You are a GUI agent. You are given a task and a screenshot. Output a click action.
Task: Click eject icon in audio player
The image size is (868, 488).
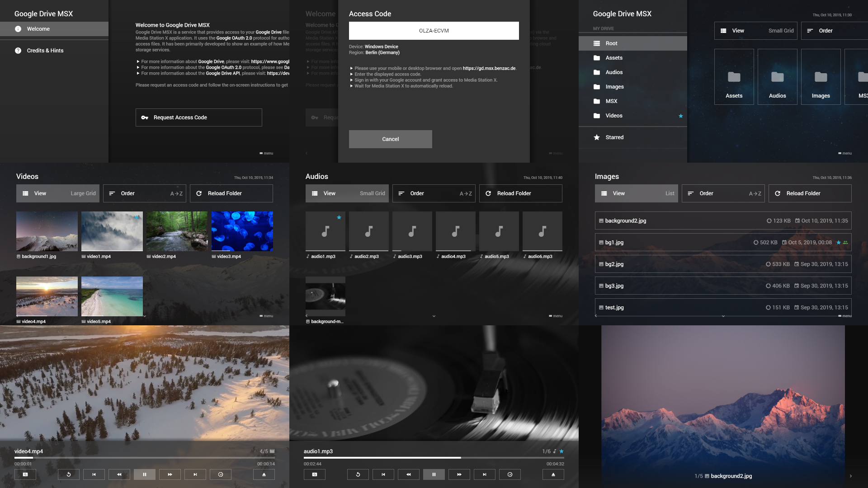tap(553, 474)
